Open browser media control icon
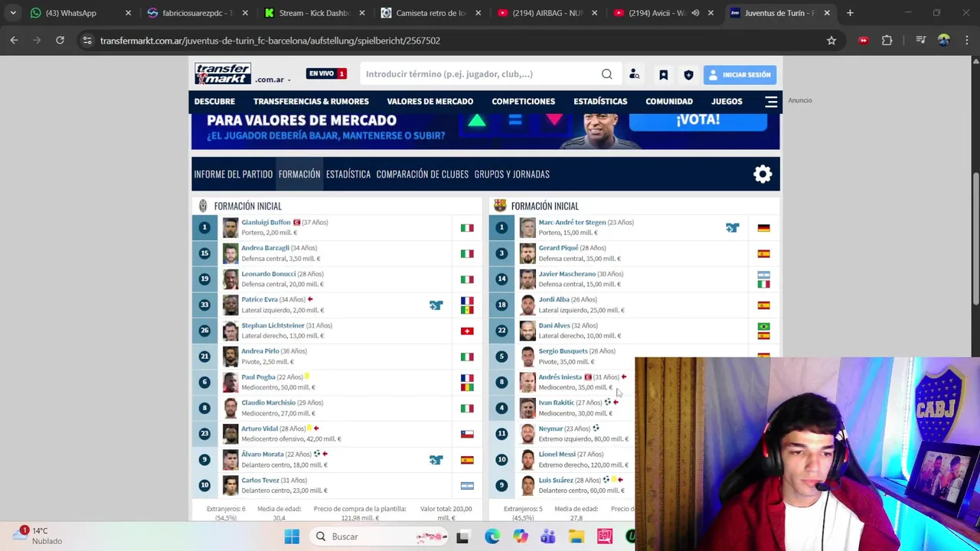Viewport: 980px width, 551px height. coord(921,41)
